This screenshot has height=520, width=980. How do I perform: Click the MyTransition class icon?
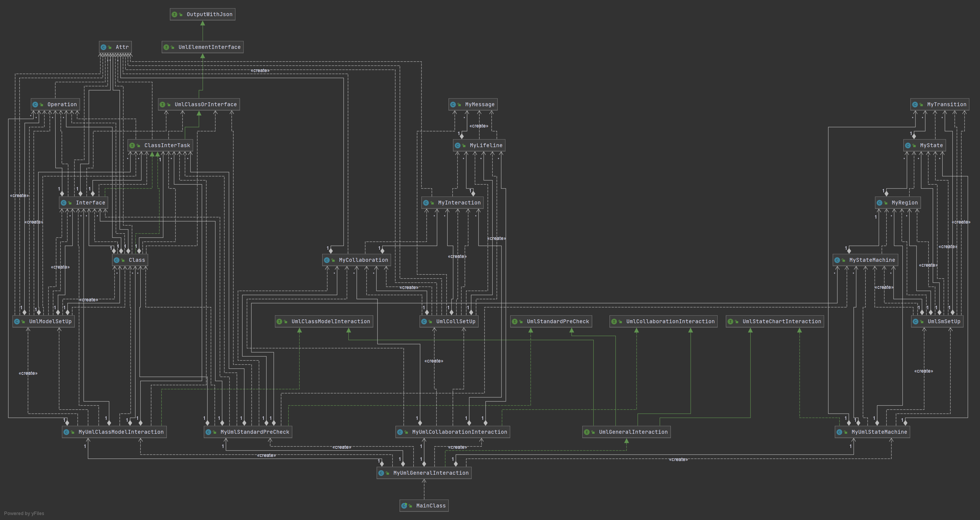point(915,105)
